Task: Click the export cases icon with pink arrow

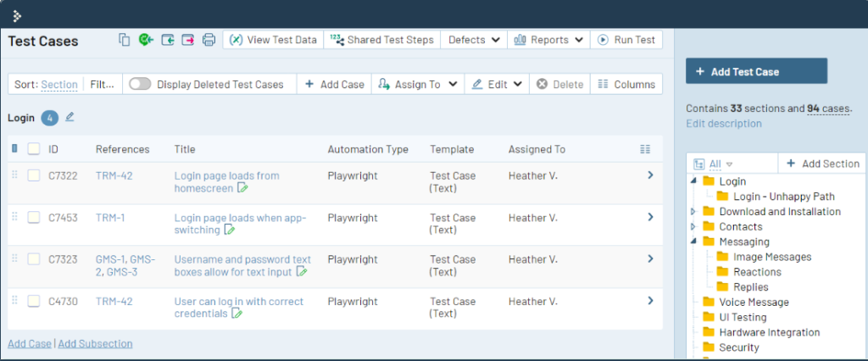Action: click(188, 40)
